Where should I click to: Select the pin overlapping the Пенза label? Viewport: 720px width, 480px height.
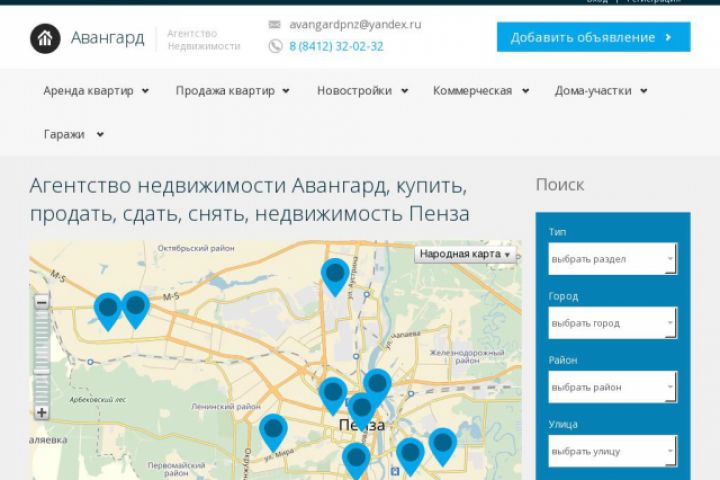pos(361,411)
